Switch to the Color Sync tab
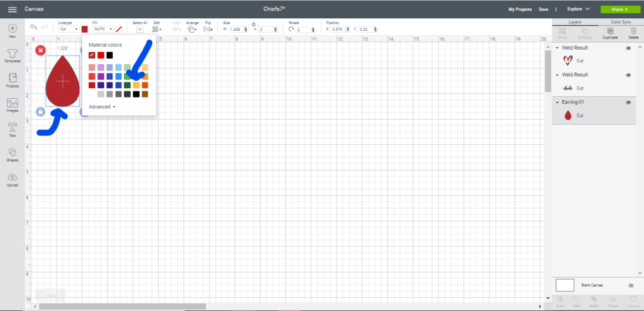The width and height of the screenshot is (644, 311). coord(620,22)
